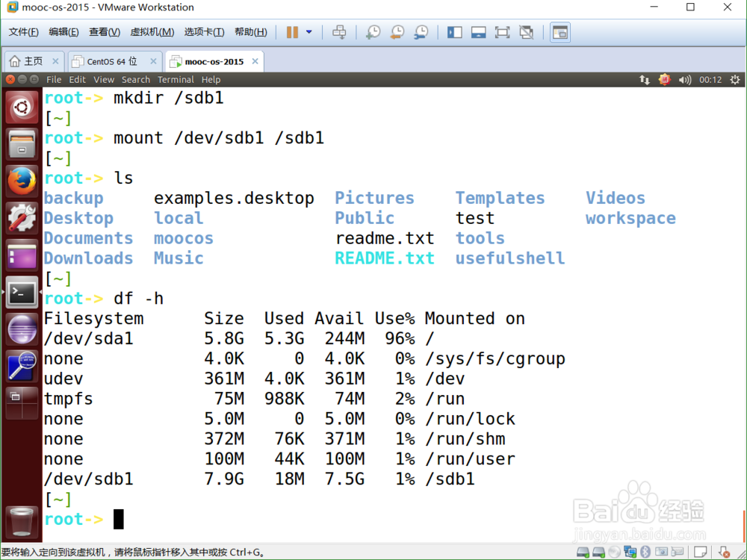Image resolution: width=747 pixels, height=560 pixels.
Task: Click the 00:12 clock indicator
Action: [x=710, y=80]
